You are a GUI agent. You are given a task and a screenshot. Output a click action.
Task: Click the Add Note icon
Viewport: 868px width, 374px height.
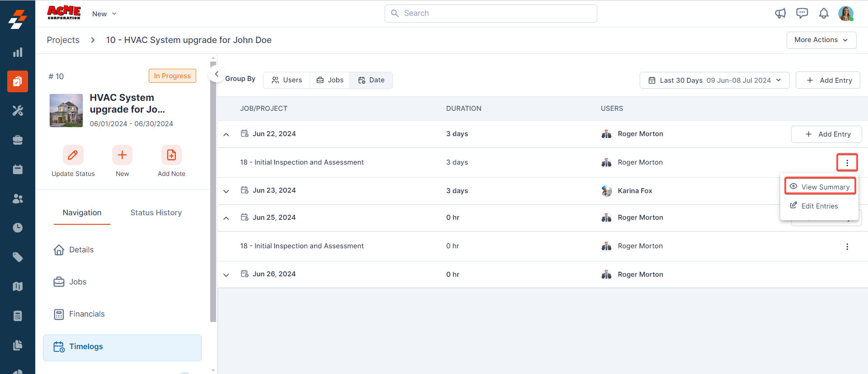coord(171,155)
